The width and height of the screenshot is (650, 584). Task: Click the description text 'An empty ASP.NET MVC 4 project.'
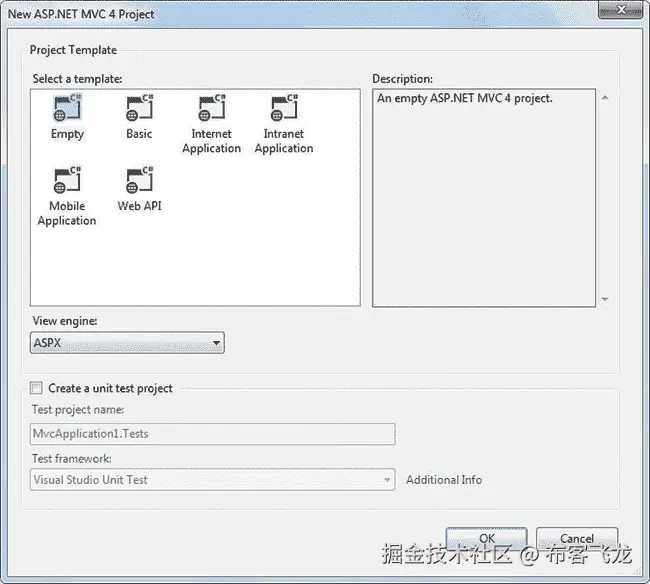pyautogui.click(x=465, y=99)
